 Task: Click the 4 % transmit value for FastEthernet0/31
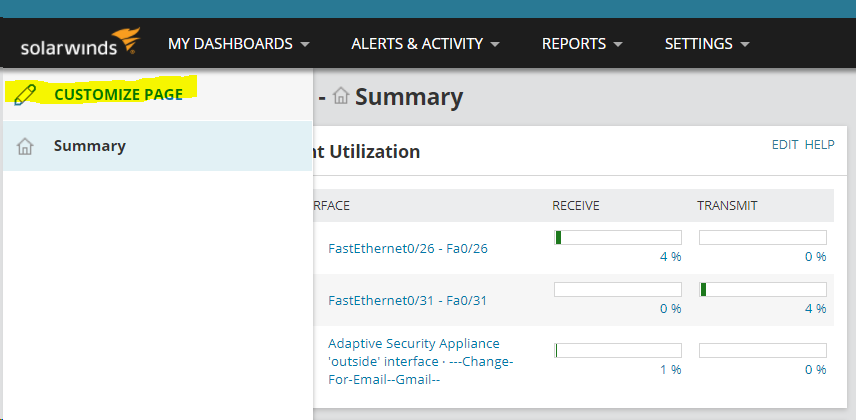pos(816,309)
